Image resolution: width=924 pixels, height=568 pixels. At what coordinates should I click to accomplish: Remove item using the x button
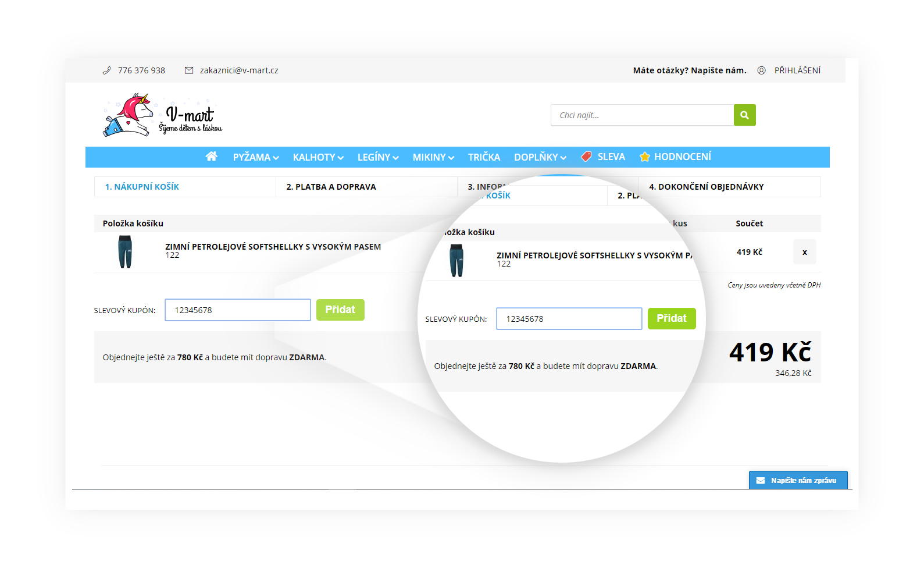(805, 252)
